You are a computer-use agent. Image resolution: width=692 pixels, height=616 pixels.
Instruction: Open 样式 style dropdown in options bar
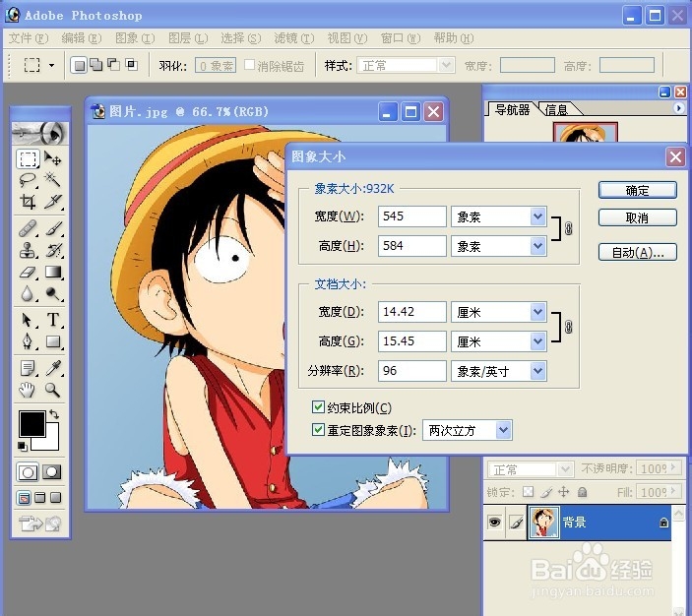446,65
